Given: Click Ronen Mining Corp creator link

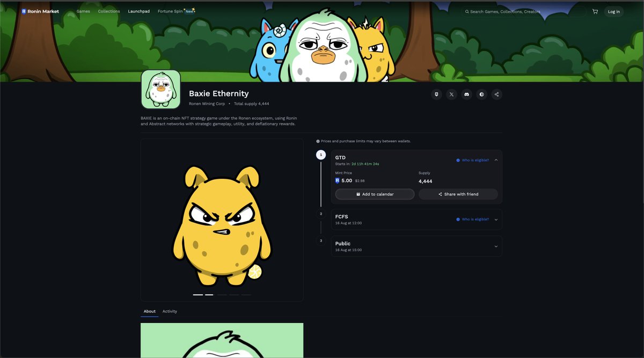Looking at the screenshot, I should pos(207,104).
